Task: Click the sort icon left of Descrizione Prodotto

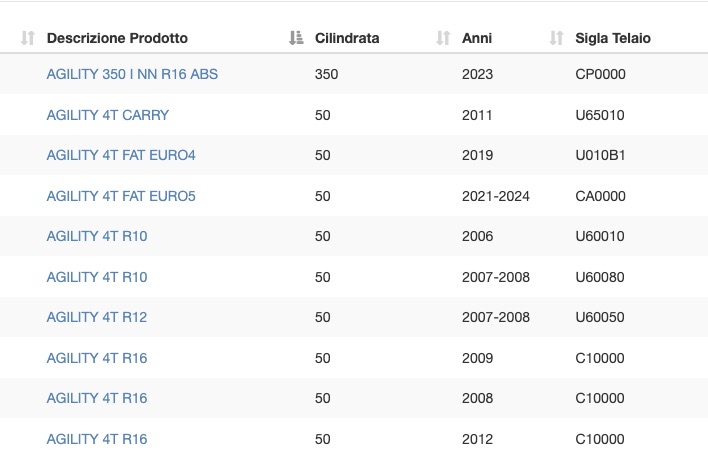Action: tap(28, 38)
